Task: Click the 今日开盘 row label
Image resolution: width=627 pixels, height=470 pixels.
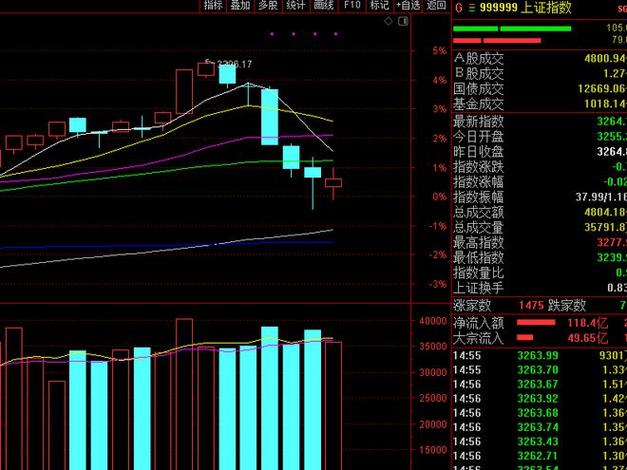Action: click(x=478, y=136)
